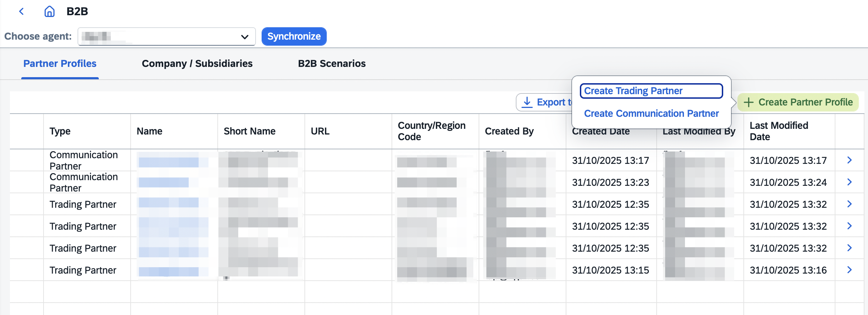Select Create Communication Partner menu entry

point(651,114)
